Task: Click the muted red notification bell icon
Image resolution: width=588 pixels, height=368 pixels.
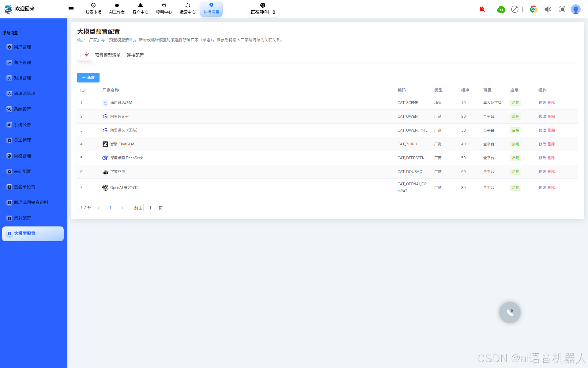Action: coord(482,9)
